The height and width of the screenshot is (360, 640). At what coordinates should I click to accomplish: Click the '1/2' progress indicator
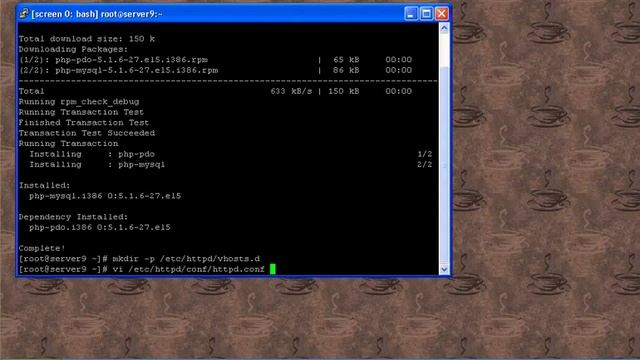tap(424, 154)
